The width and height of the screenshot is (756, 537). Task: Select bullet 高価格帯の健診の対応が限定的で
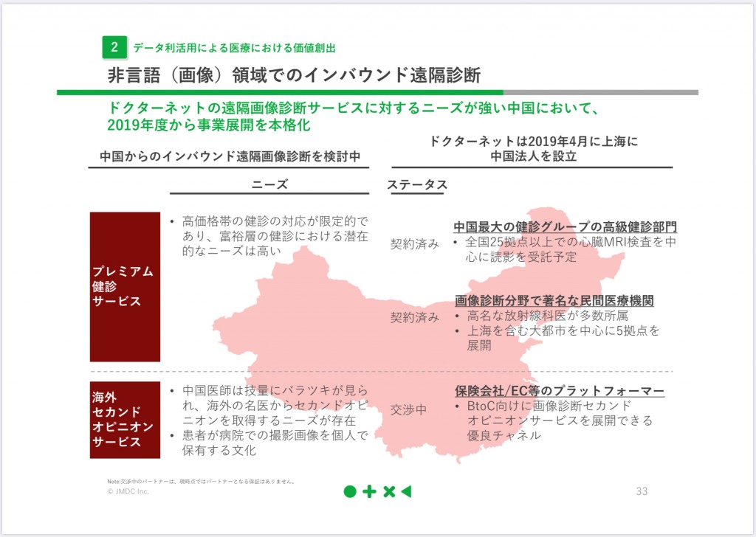coord(275,221)
